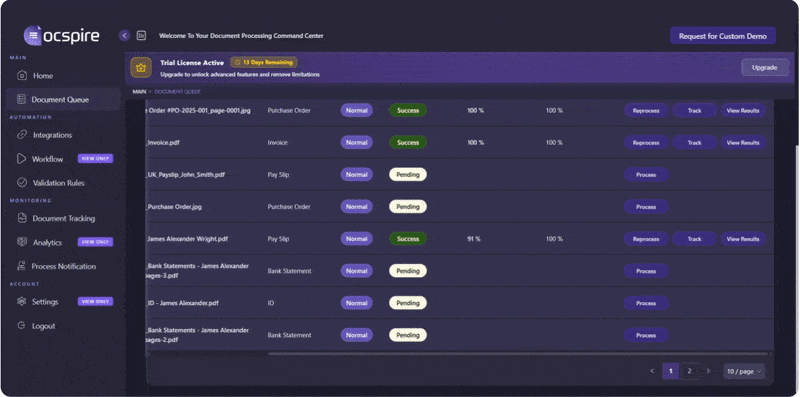This screenshot has width=800, height=397.
Task: Collapse sidebar with the back arrow button
Action: click(124, 36)
